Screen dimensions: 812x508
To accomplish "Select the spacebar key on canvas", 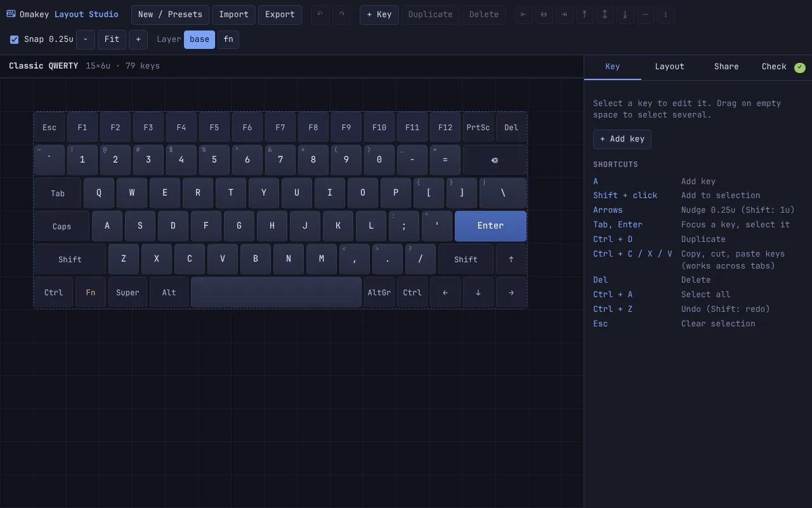I will coord(276,292).
